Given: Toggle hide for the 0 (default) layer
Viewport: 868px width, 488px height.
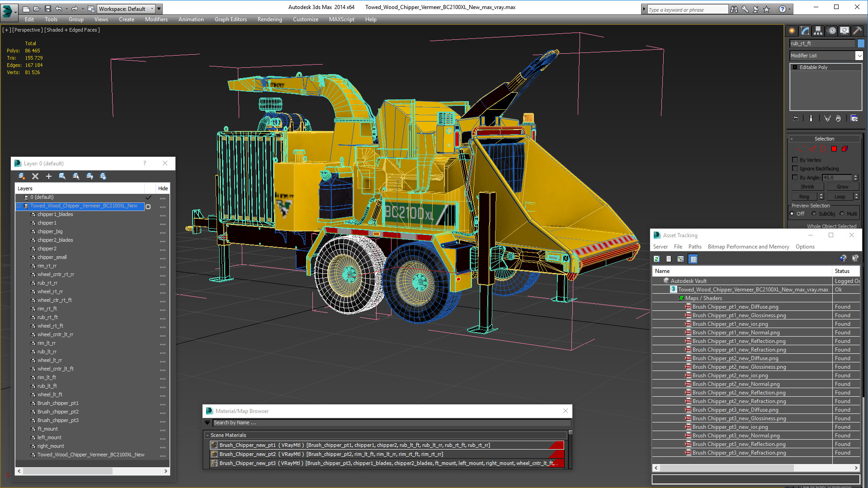Looking at the screenshot, I should (163, 197).
